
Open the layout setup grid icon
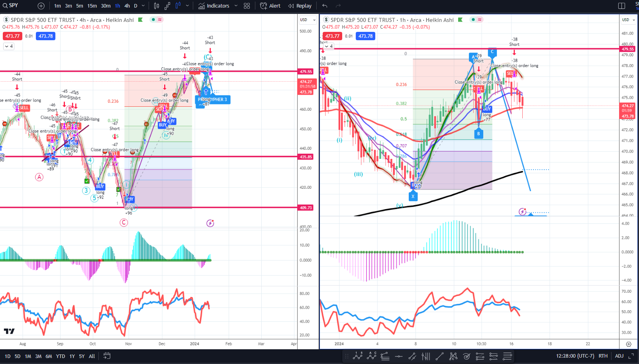pos(247,6)
